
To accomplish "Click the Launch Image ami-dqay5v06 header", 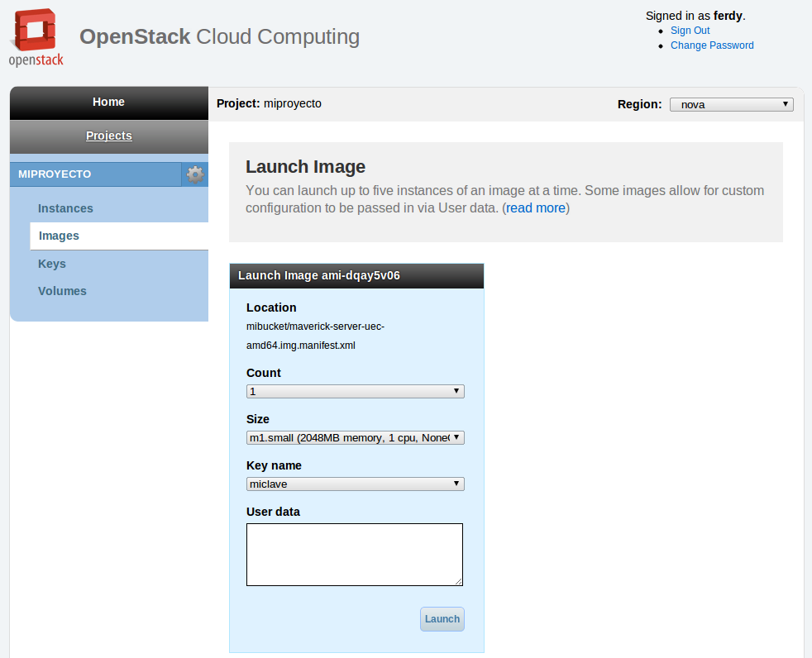I will click(x=356, y=275).
